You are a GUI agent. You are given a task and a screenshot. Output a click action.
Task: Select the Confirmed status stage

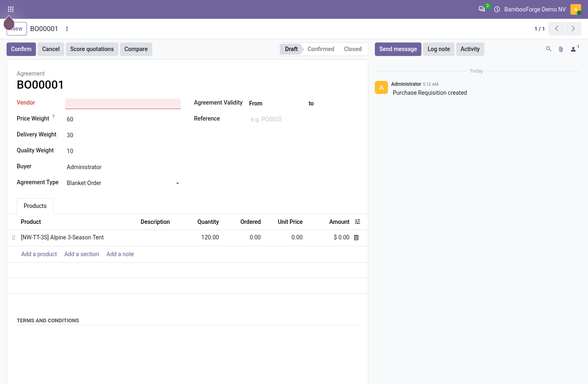click(321, 49)
